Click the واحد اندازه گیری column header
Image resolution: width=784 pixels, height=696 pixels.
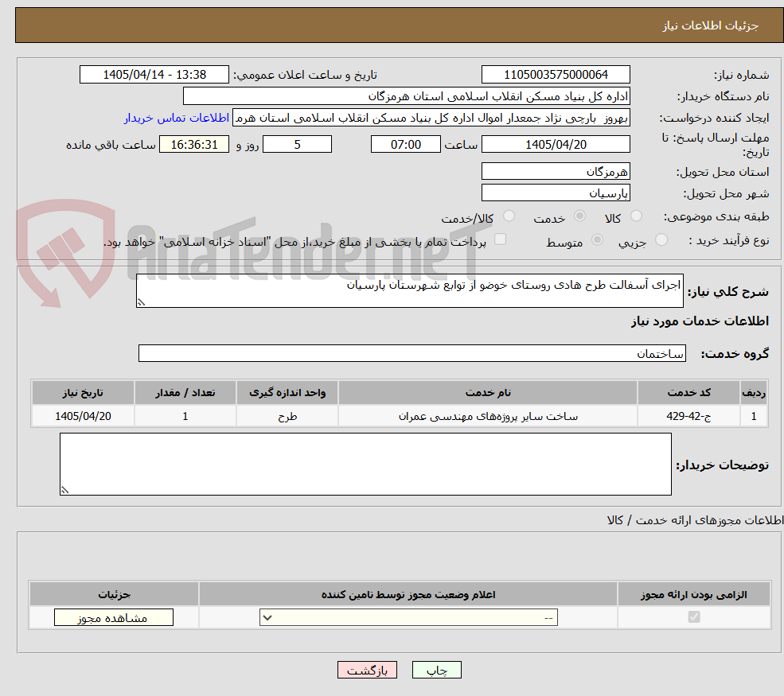tap(287, 393)
